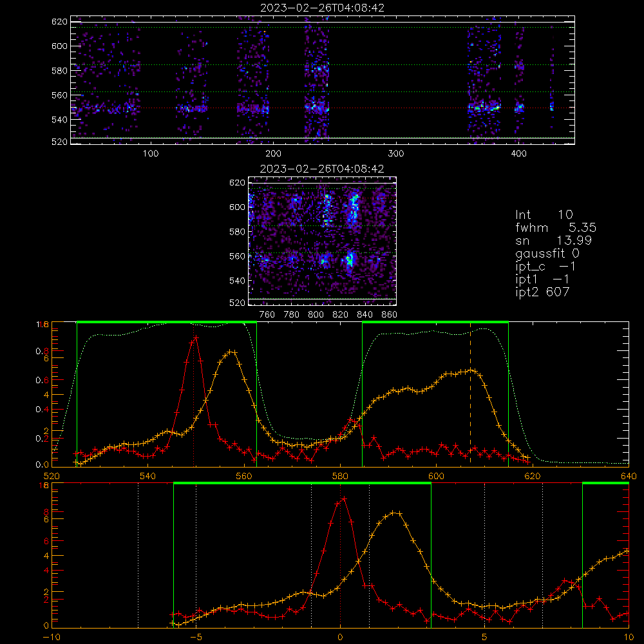Click x-axis label 800 on middle image
The height and width of the screenshot is (644, 644).
click(316, 315)
